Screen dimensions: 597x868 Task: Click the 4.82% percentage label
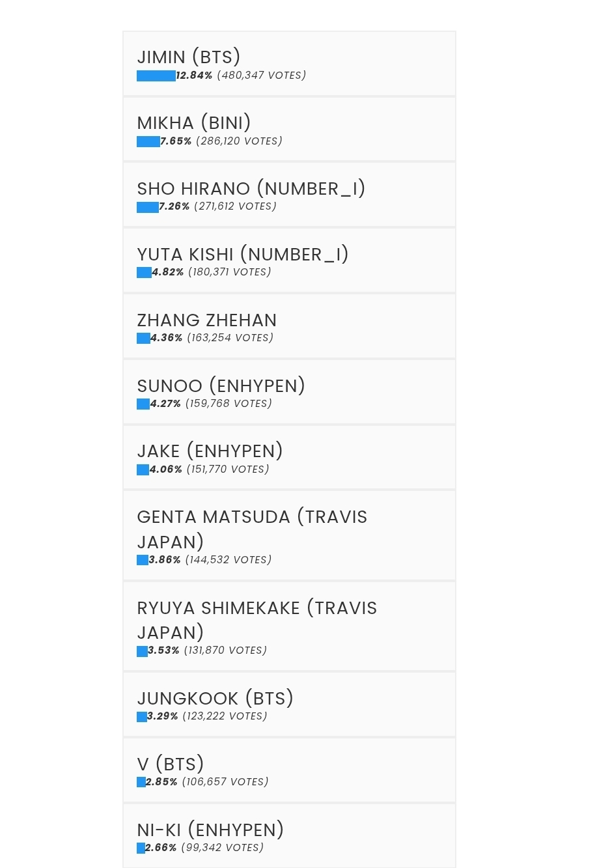(168, 272)
